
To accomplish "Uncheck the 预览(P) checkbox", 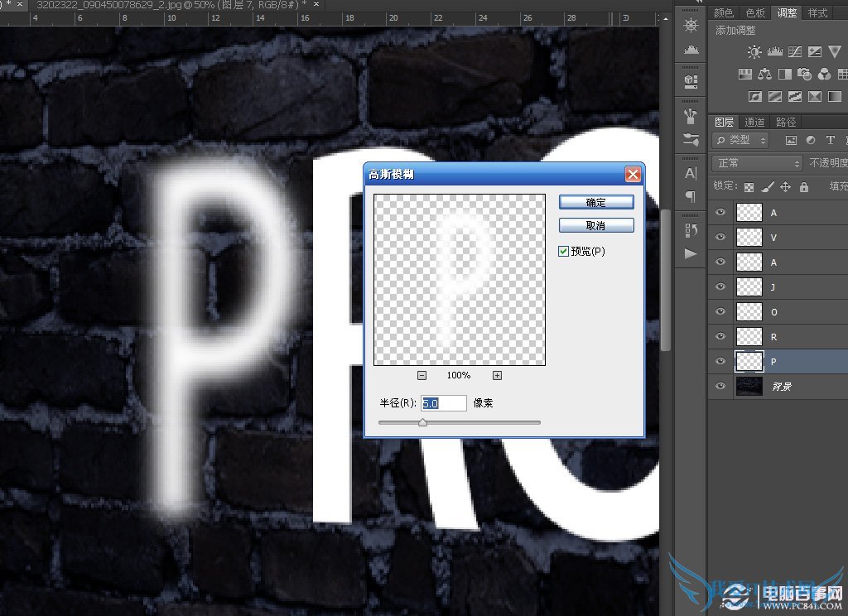I will point(563,252).
